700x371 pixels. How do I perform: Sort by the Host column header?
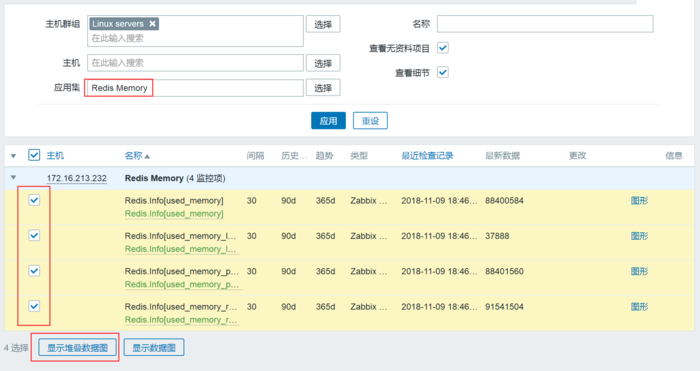(x=55, y=155)
